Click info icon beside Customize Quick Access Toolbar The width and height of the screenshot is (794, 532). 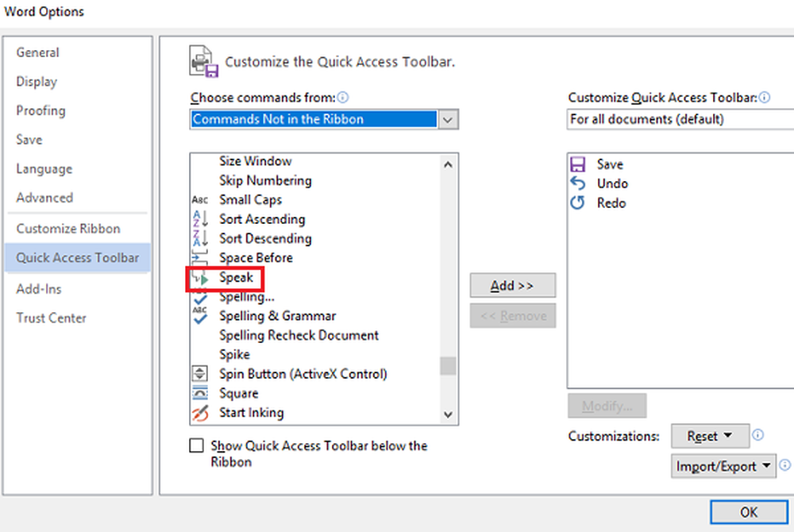(x=765, y=97)
